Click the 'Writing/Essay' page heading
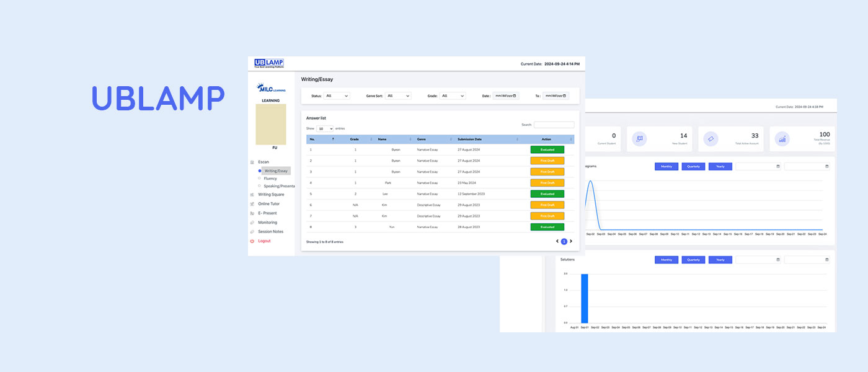Viewport: 868px width, 372px height. coord(316,79)
